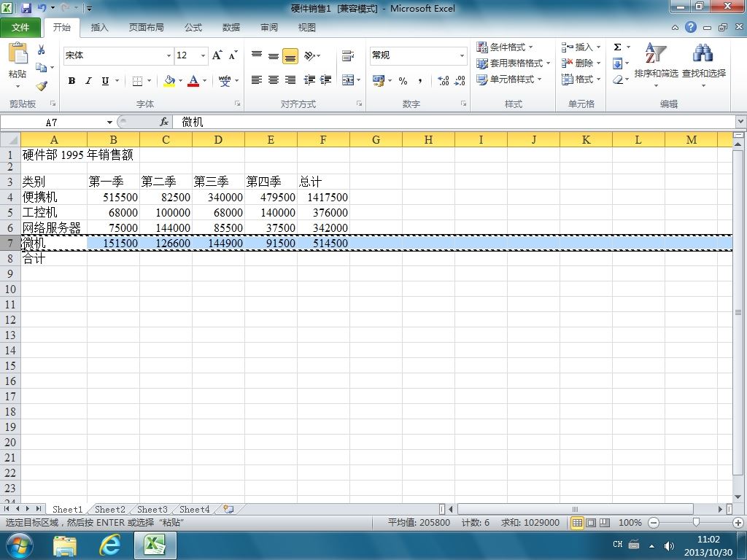This screenshot has width=747, height=560.
Task: Increase indent in cell
Action: pyautogui.click(x=326, y=80)
